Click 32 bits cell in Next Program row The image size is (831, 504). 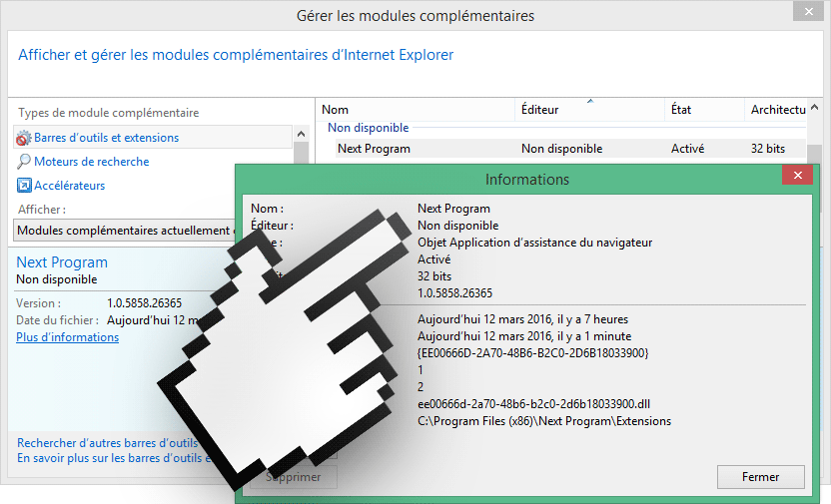[x=767, y=149]
